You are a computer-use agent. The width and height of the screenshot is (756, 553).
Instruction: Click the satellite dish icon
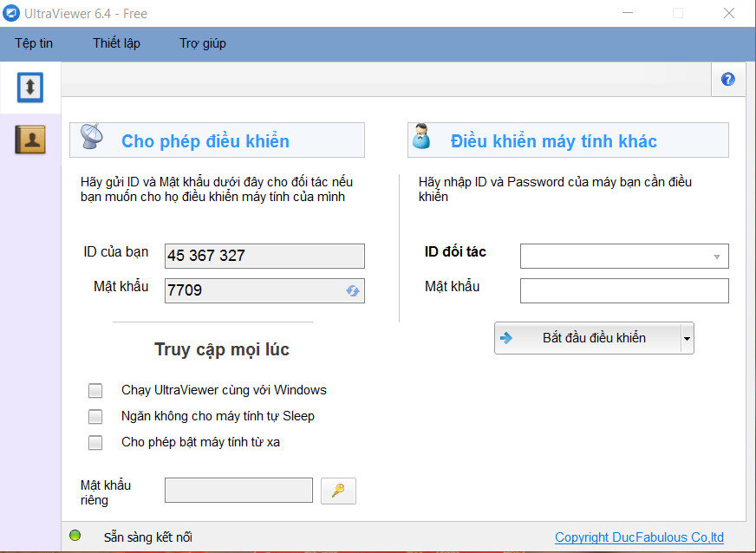pyautogui.click(x=92, y=136)
